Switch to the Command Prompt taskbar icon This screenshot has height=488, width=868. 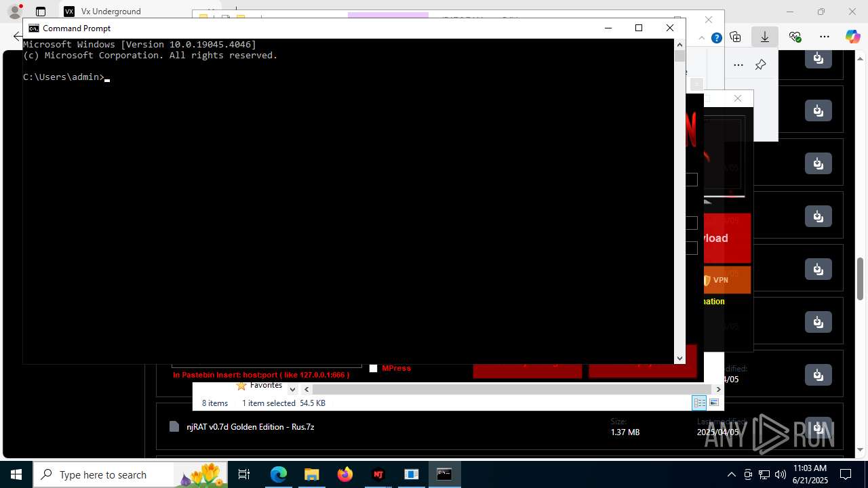coord(444,474)
